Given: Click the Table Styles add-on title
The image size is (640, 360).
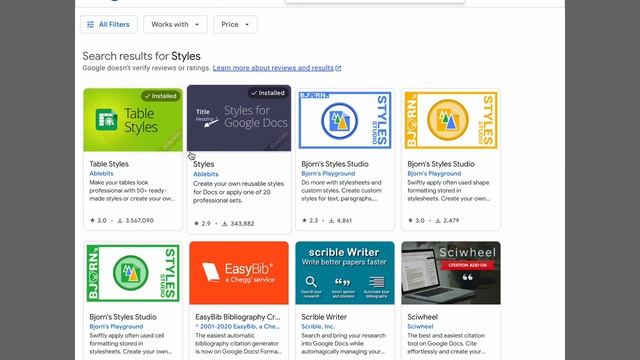Looking at the screenshot, I should coord(109,164).
